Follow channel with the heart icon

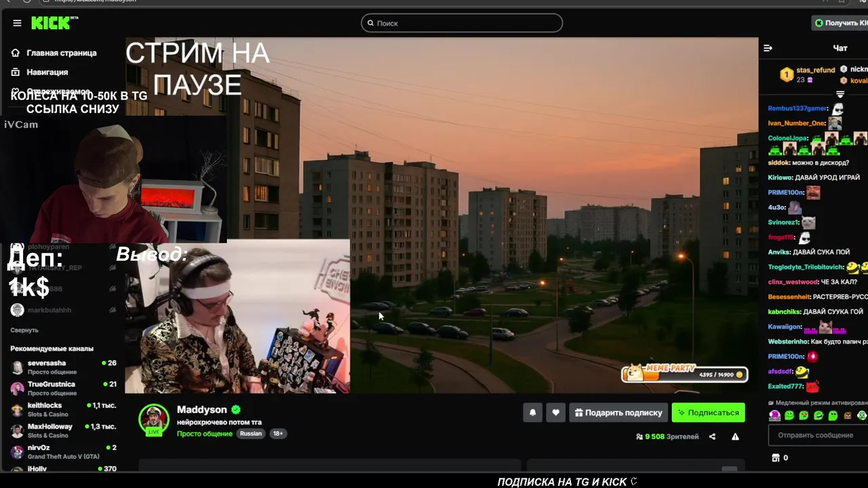tap(555, 412)
